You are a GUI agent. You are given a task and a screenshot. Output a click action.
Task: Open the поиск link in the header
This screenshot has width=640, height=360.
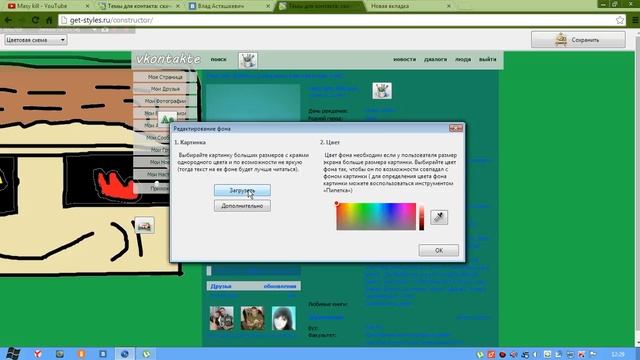point(218,59)
